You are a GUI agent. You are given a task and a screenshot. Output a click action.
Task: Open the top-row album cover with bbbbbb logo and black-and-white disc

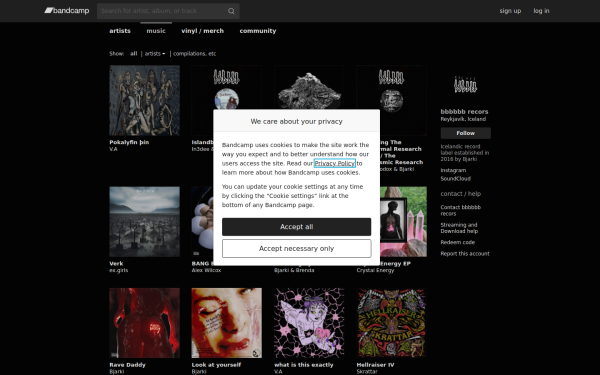(x=391, y=100)
